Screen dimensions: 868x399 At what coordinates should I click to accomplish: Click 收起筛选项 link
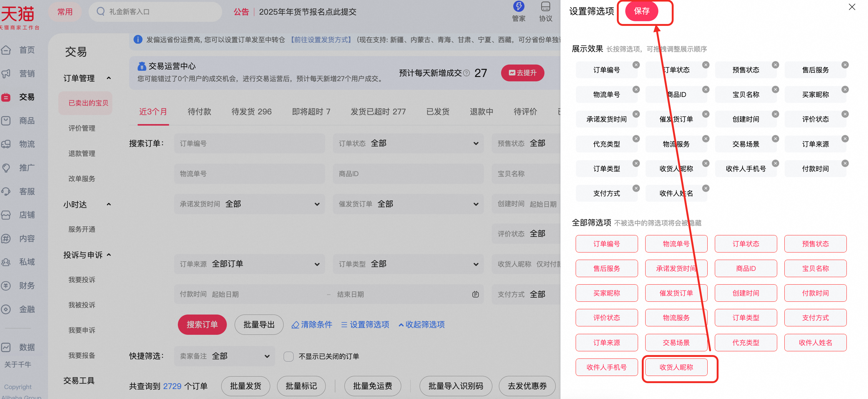click(x=422, y=324)
